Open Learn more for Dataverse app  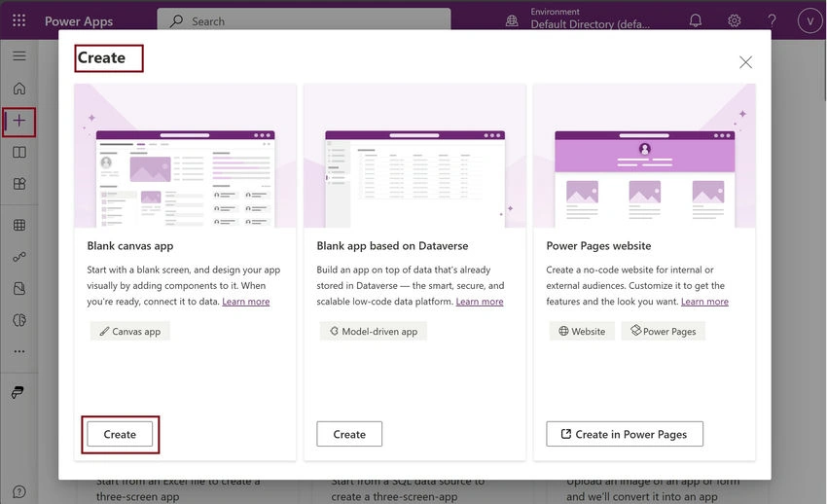[x=480, y=302]
